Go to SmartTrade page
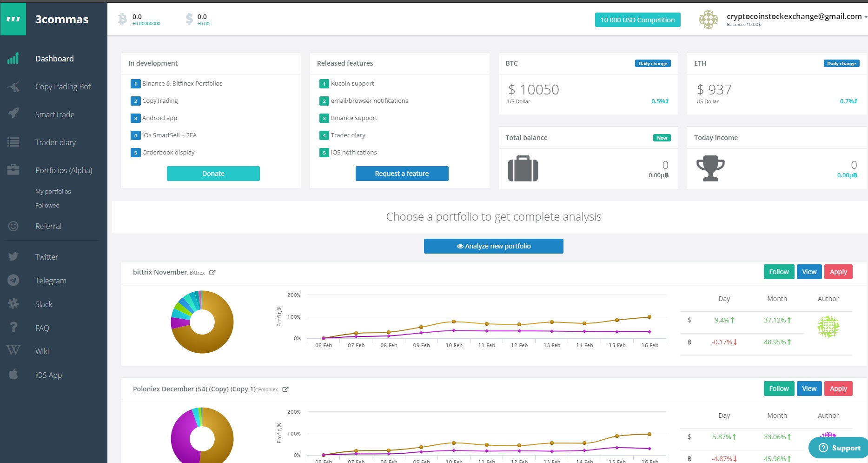This screenshot has width=868, height=463. coord(55,114)
